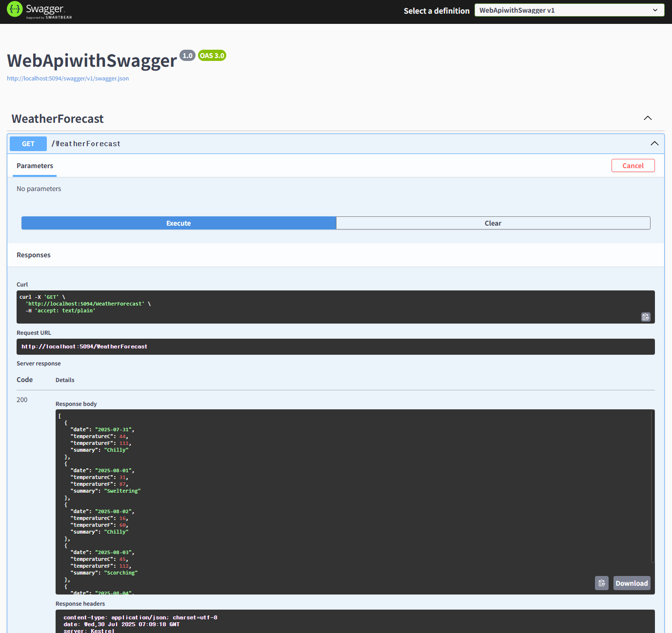Select the Parameters tab
The height and width of the screenshot is (633, 672).
click(x=35, y=166)
